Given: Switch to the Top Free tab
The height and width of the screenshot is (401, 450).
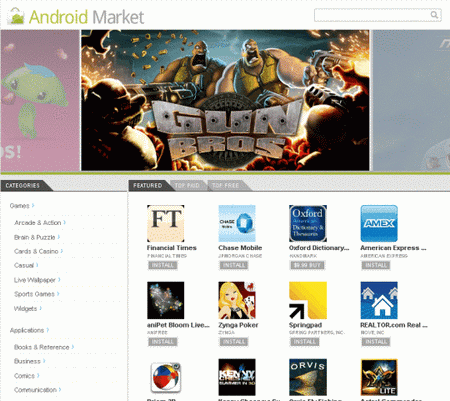Looking at the screenshot, I should pos(226,186).
